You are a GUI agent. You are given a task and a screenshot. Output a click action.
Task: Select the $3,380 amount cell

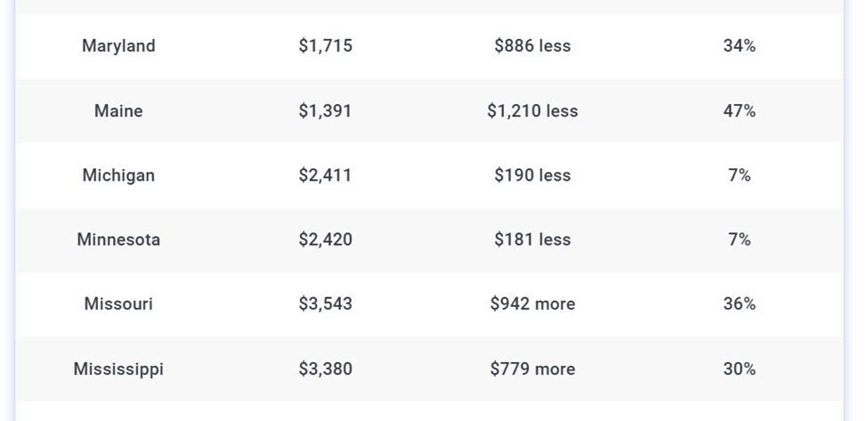point(325,369)
